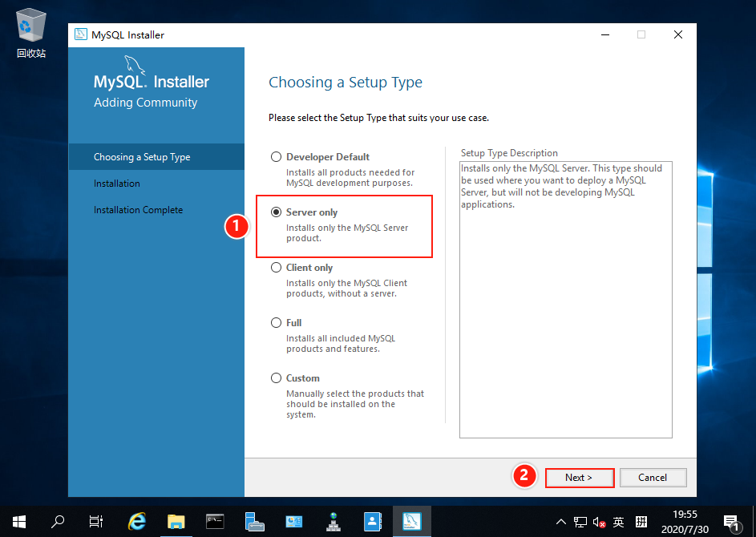The width and height of the screenshot is (756, 537).
Task: Open the network icon in the system tray
Action: (x=579, y=521)
